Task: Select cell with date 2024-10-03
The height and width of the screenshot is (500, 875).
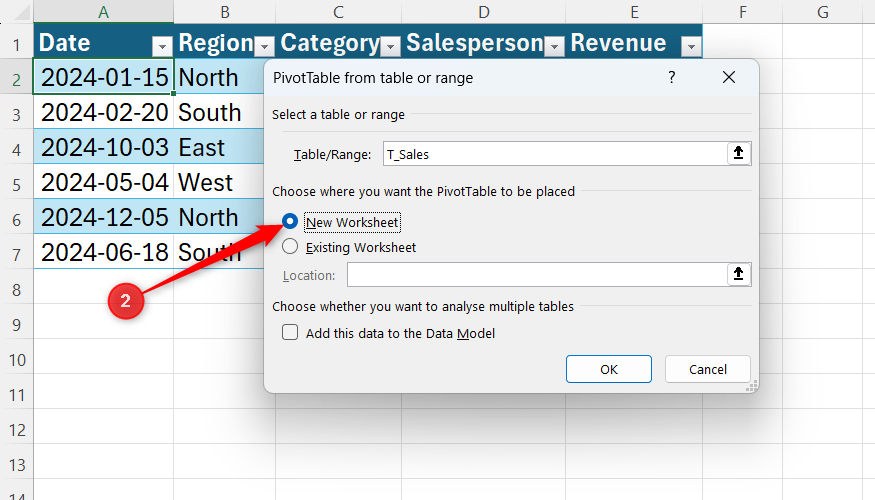Action: 104,147
